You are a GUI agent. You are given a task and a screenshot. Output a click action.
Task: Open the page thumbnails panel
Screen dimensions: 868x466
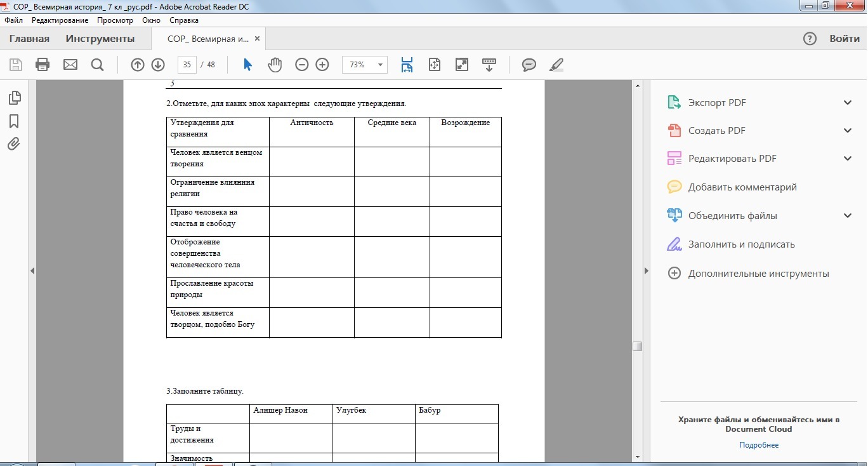14,98
